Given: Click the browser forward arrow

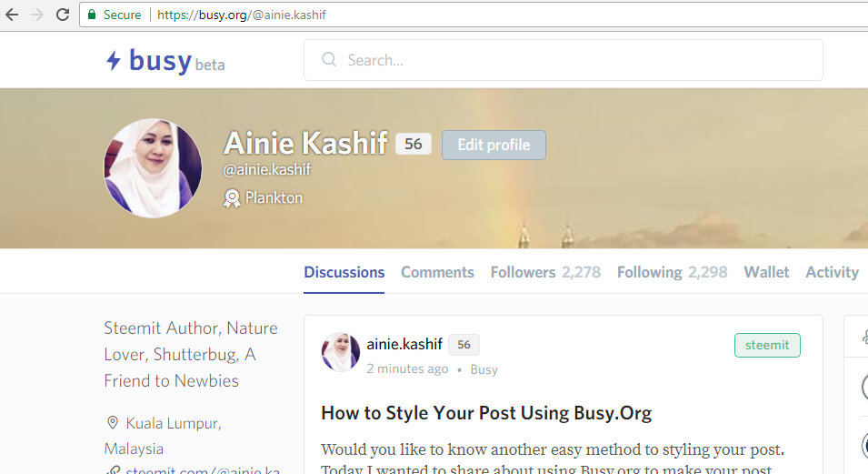Looking at the screenshot, I should [37, 15].
